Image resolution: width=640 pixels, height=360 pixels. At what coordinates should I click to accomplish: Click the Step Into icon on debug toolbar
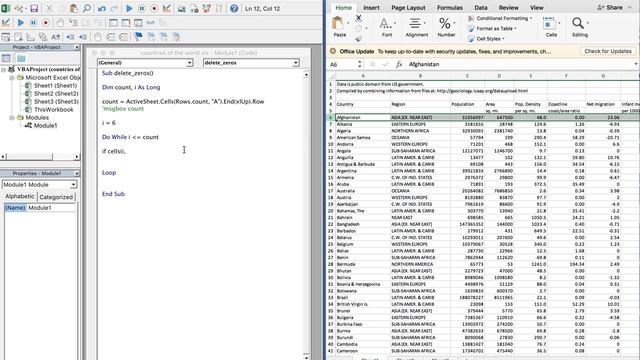point(73,23)
